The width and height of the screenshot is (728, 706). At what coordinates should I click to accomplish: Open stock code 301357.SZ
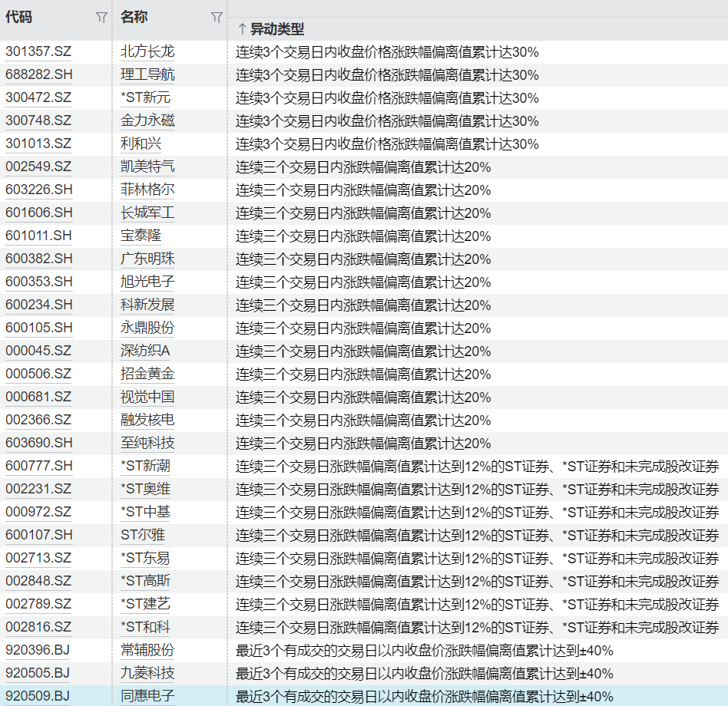tap(38, 52)
